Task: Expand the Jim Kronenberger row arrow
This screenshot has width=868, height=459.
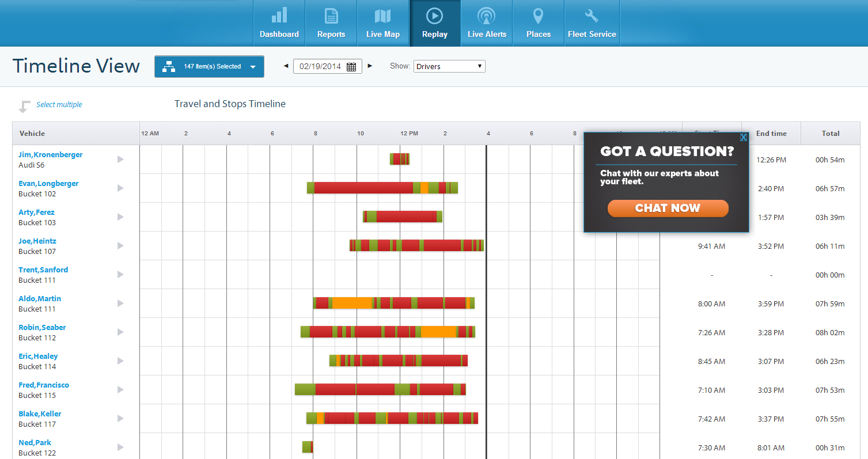Action: pos(120,160)
